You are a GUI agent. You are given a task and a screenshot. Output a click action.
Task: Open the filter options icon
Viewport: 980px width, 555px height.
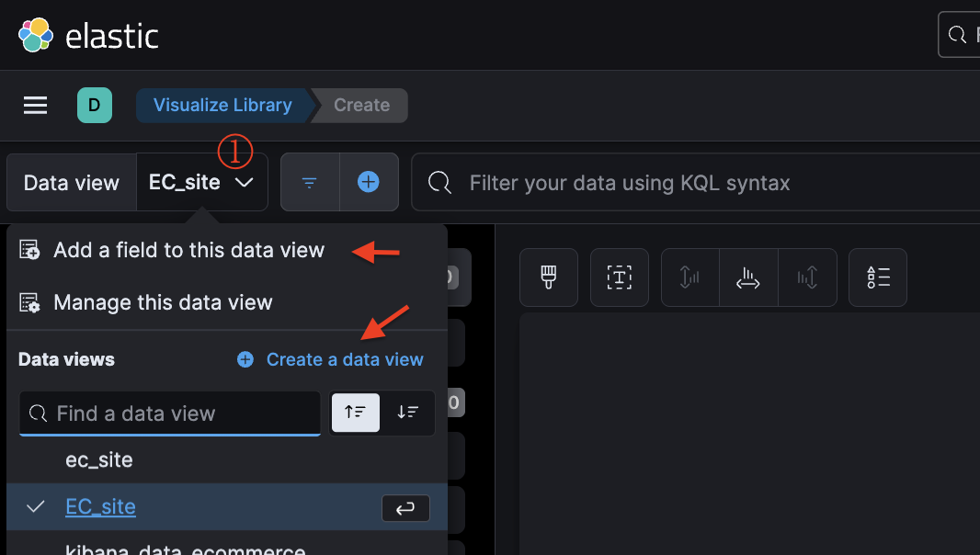coord(310,183)
